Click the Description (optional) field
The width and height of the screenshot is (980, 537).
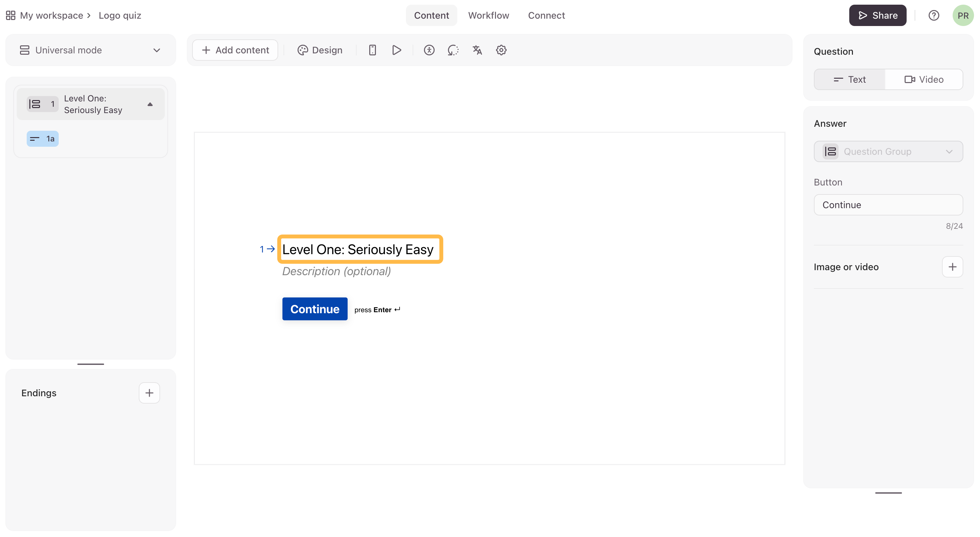[336, 272]
